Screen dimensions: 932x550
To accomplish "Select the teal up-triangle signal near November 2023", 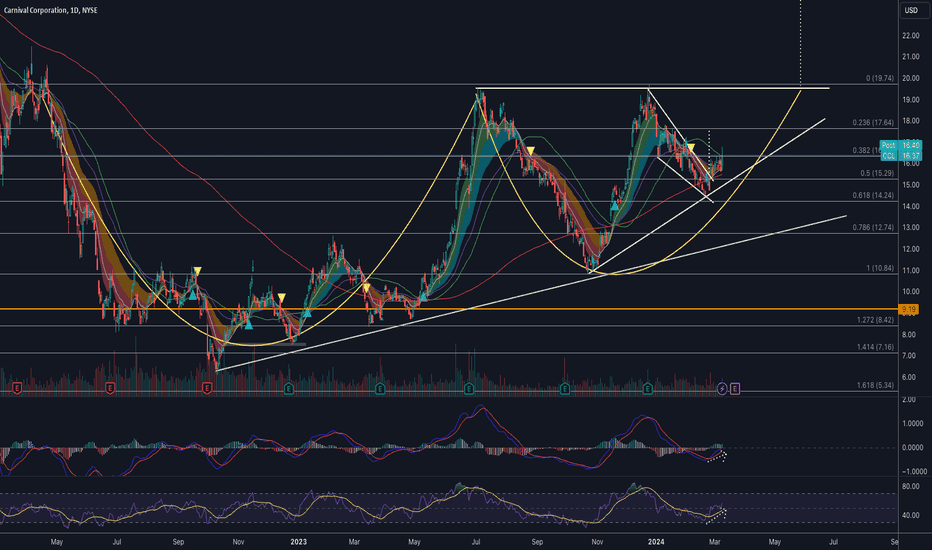I will click(x=615, y=206).
